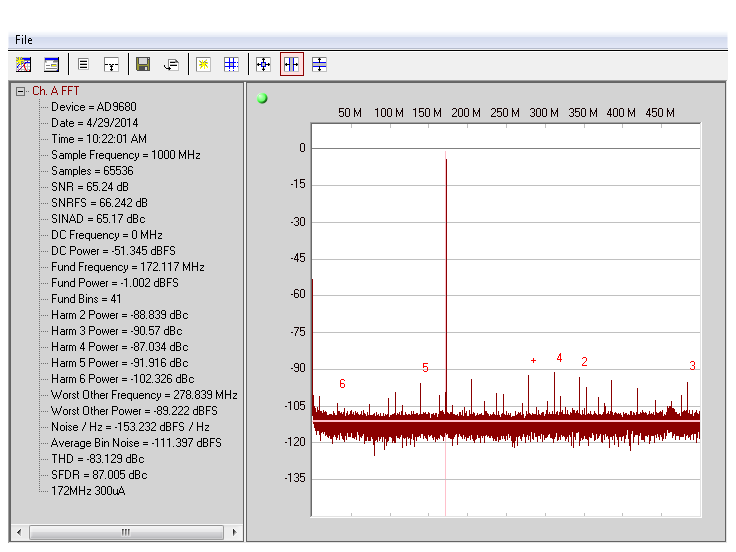Select the SFDR = 87.005 dBc entry
The height and width of the screenshot is (552, 736).
[x=99, y=475]
